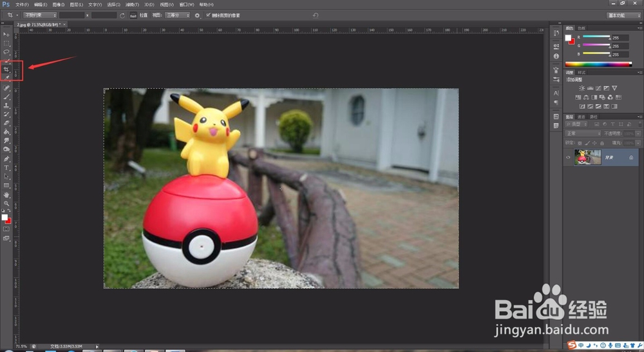Toggle pixel layer filter

597,124
